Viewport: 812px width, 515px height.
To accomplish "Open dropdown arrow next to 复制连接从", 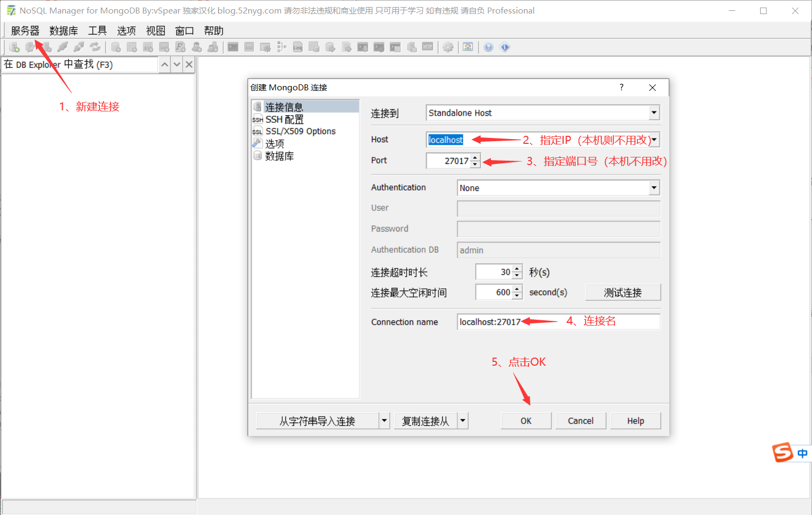I will (x=463, y=421).
